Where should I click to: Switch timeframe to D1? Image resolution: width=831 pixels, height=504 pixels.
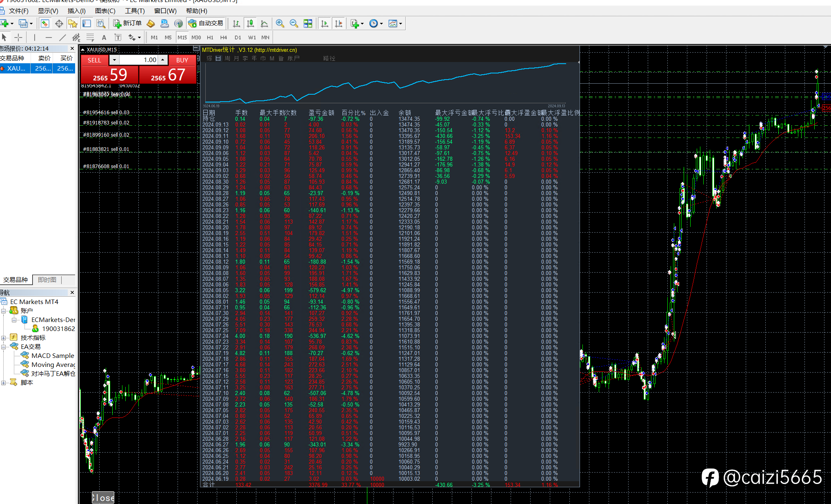(x=238, y=38)
